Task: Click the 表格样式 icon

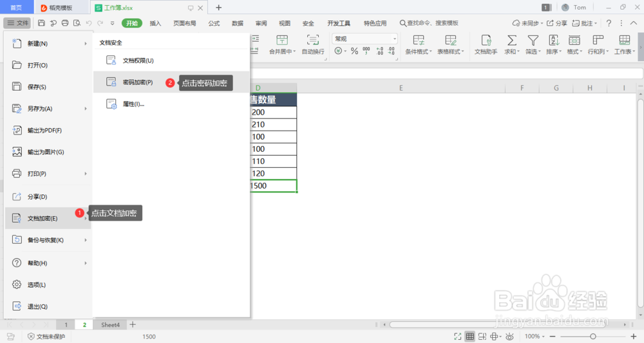Action: [451, 40]
